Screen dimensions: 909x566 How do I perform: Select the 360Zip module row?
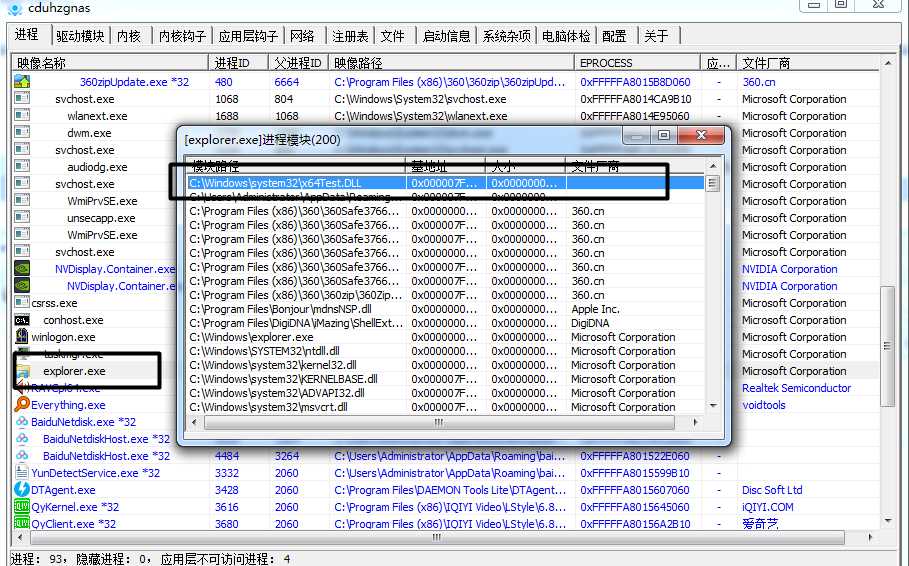pyautogui.click(x=445, y=295)
